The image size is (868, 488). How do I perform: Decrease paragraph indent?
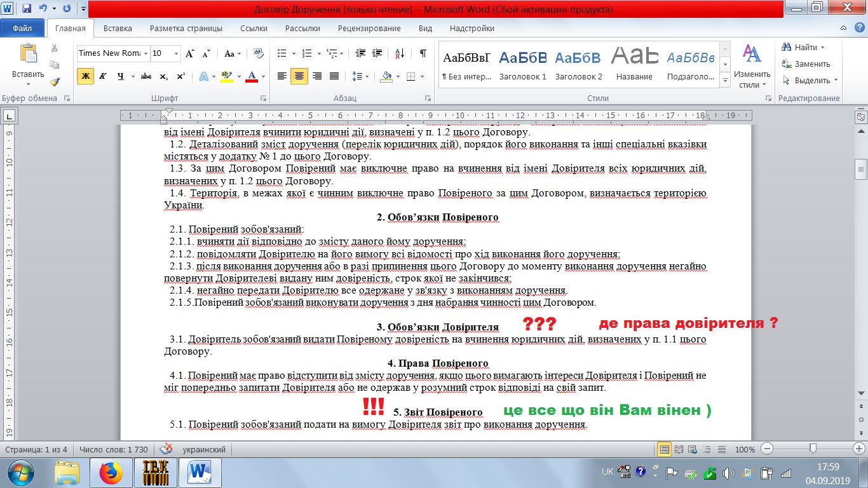click(x=361, y=53)
